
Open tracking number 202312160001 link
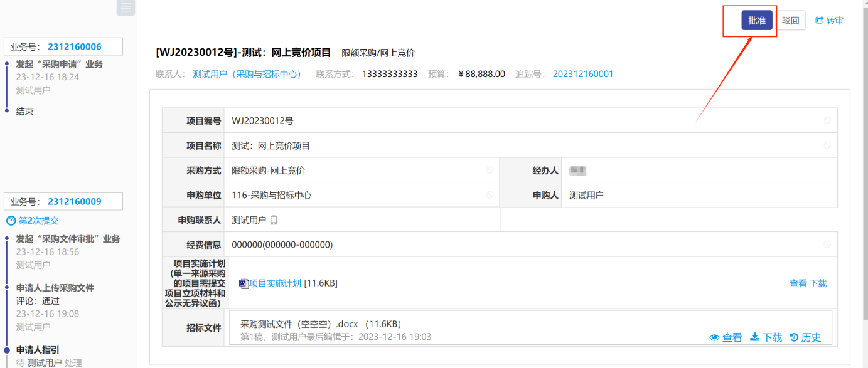[582, 74]
